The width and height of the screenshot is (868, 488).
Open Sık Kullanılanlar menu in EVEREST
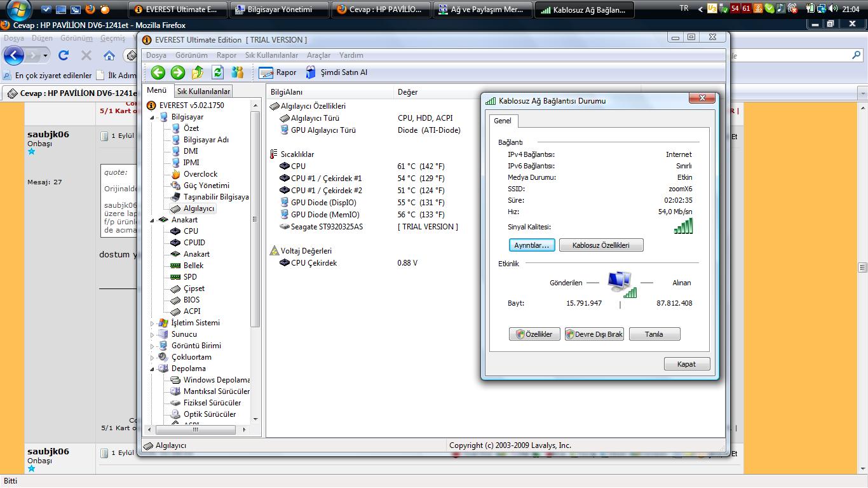(x=271, y=55)
